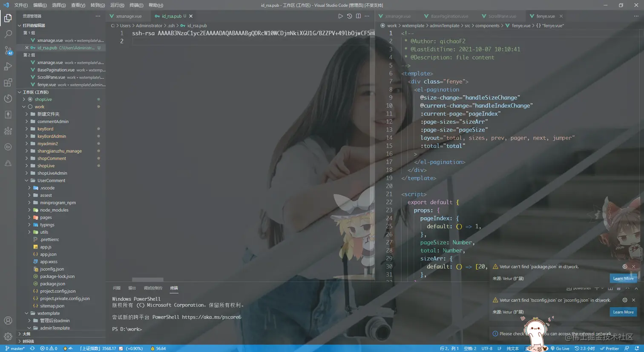Switch to the Debug Console panel tab
644x352 pixels.
(153, 288)
